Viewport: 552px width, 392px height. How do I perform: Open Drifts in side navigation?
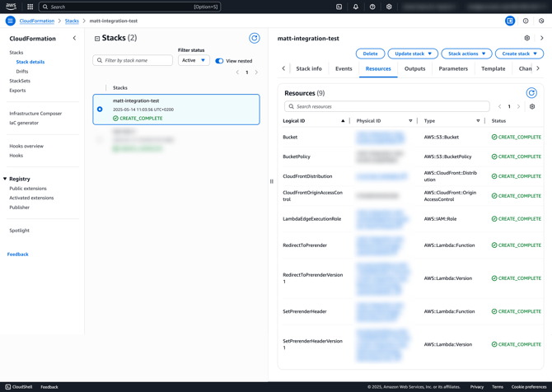[21, 71]
